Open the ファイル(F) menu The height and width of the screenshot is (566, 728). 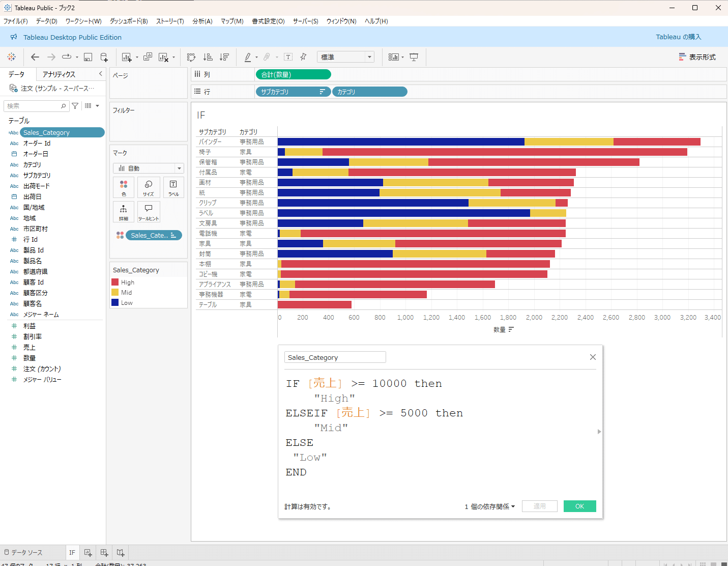16,21
